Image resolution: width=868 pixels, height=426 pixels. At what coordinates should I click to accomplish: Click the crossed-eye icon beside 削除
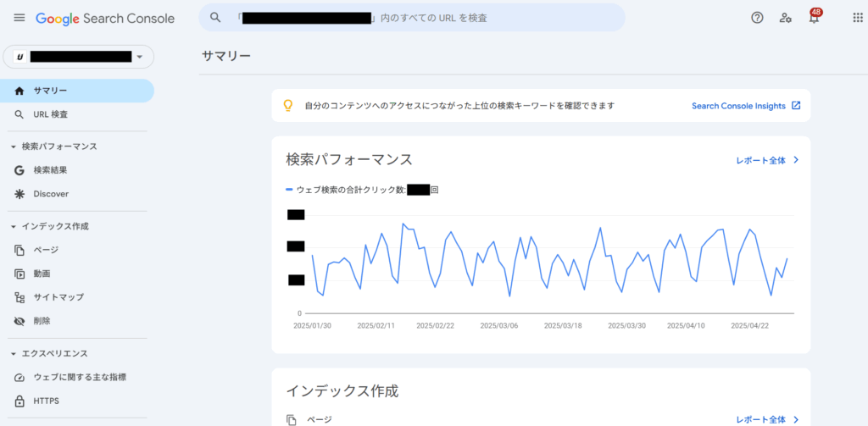pyautogui.click(x=19, y=321)
